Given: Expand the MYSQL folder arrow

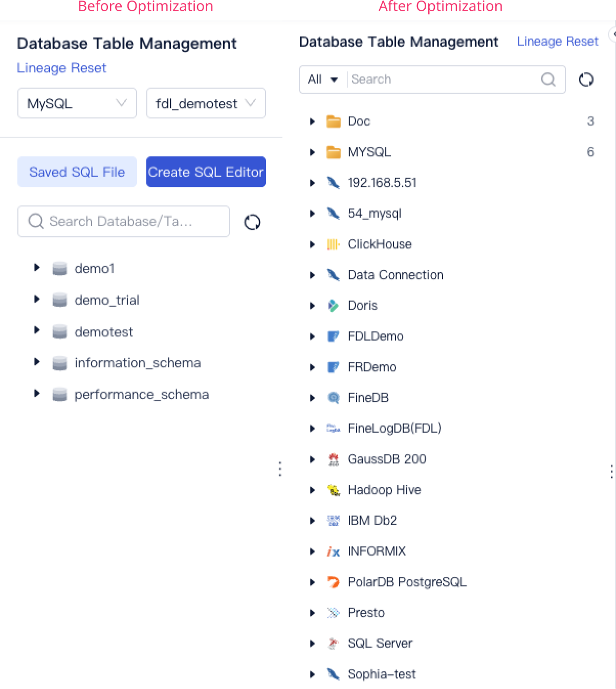Looking at the screenshot, I should [313, 152].
